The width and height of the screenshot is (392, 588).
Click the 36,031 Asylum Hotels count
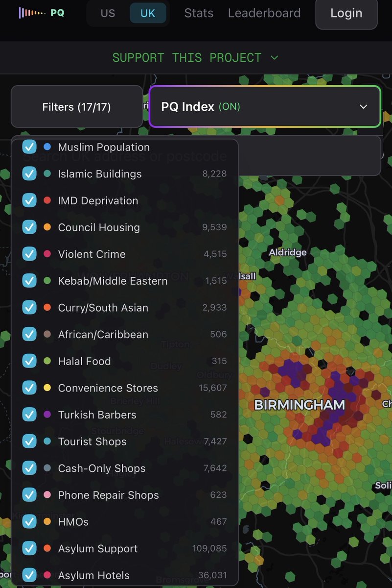tap(212, 576)
